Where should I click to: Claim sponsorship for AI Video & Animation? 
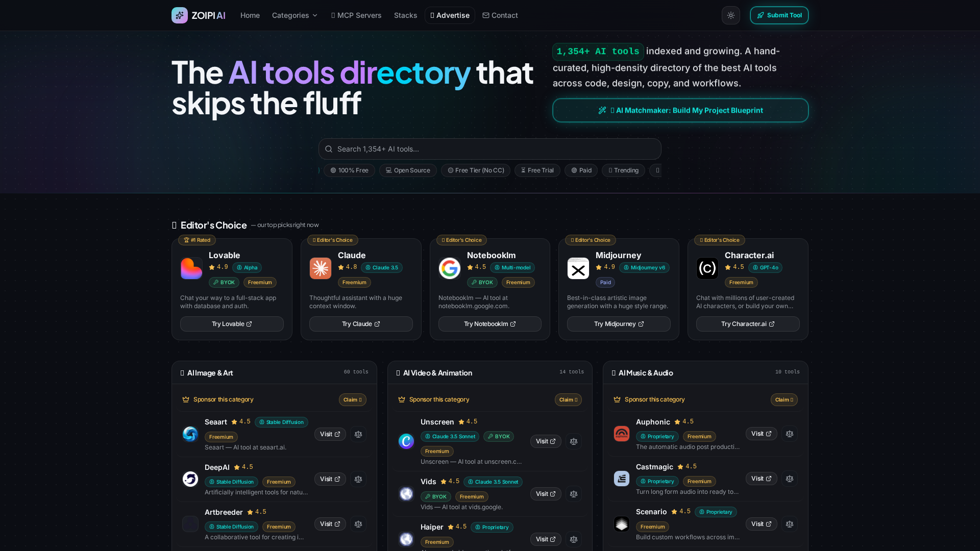568,399
